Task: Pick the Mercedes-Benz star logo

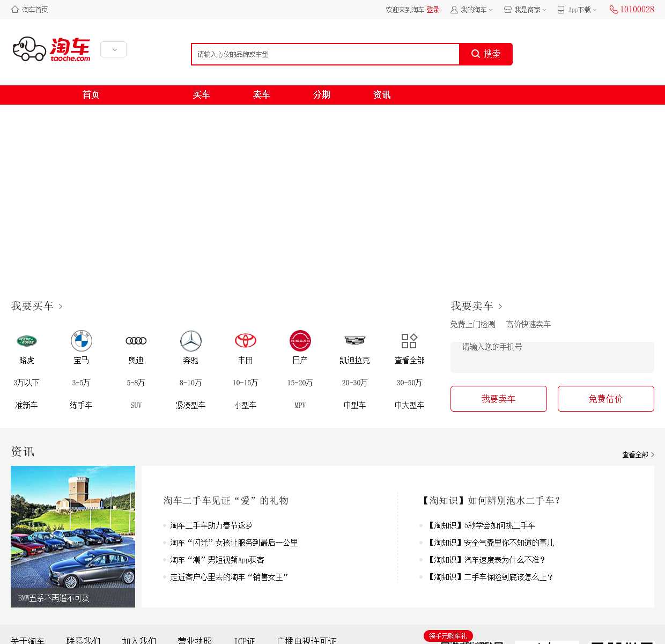Action: pyautogui.click(x=191, y=341)
